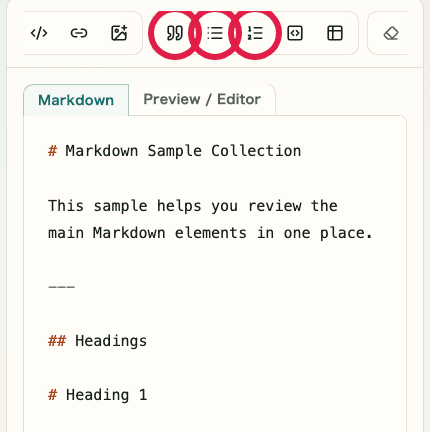Click the line "This sample helps you review the"
This screenshot has height=432, width=430.
tap(193, 206)
